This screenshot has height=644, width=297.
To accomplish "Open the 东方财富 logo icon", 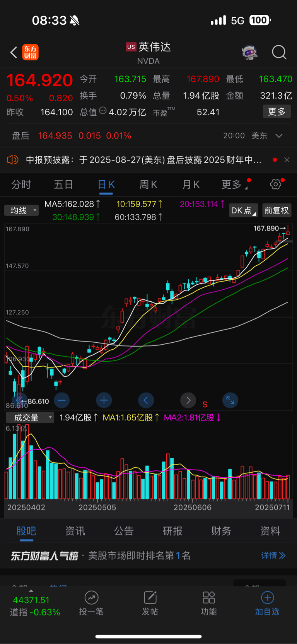I will coord(31,52).
